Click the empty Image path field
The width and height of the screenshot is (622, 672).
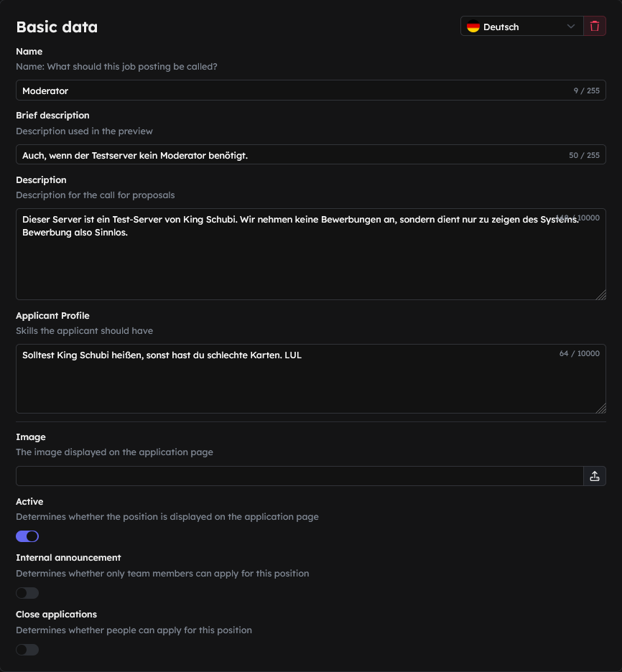tap(300, 476)
